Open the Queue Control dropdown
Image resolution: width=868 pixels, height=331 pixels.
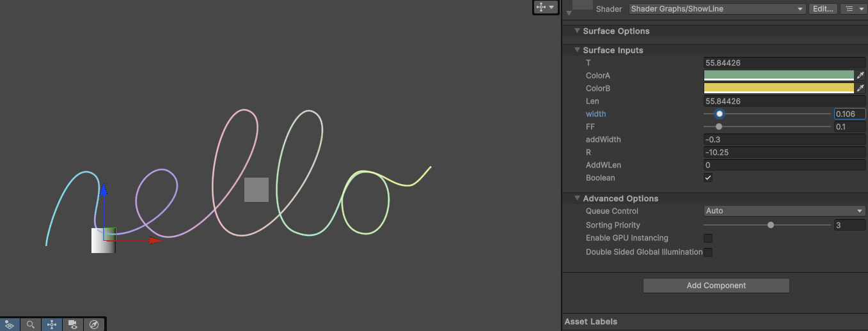[x=784, y=211]
